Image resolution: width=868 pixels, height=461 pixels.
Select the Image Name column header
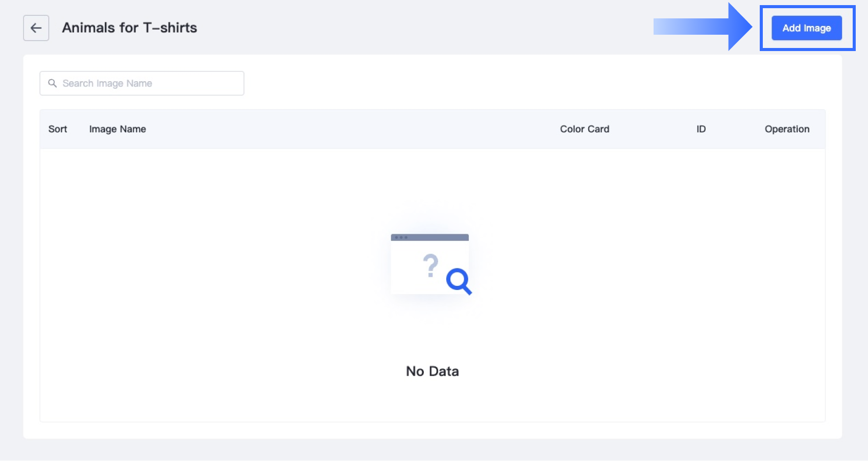[x=117, y=129]
